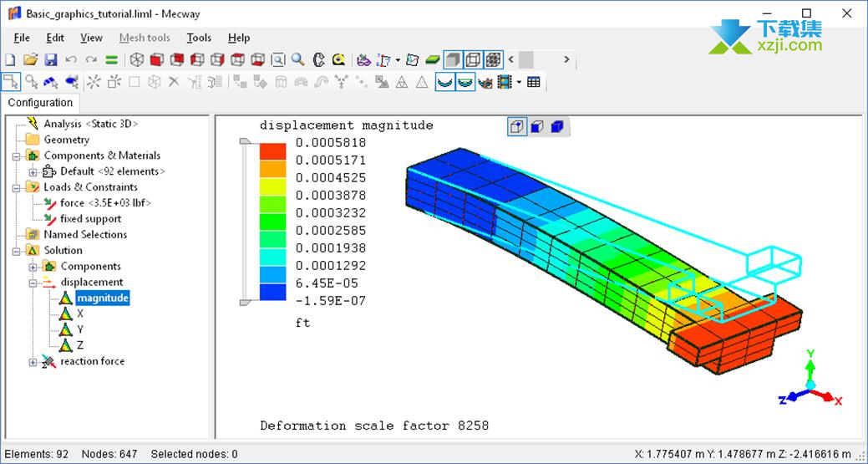Collapse the displacement tree node
868x464 pixels.
[33, 283]
